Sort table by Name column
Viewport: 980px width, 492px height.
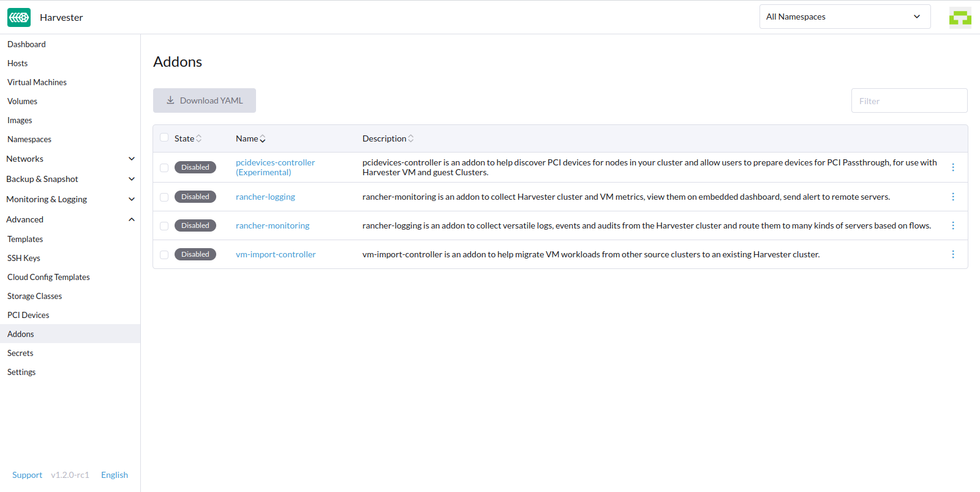(x=251, y=138)
